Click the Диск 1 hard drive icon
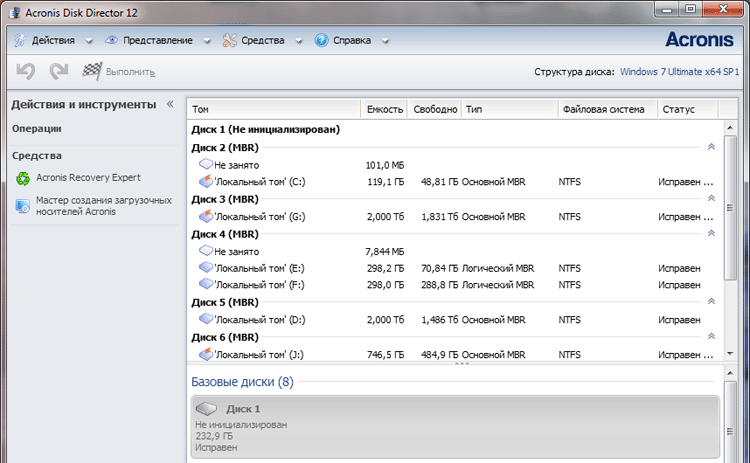This screenshot has height=463, width=750. tap(207, 409)
